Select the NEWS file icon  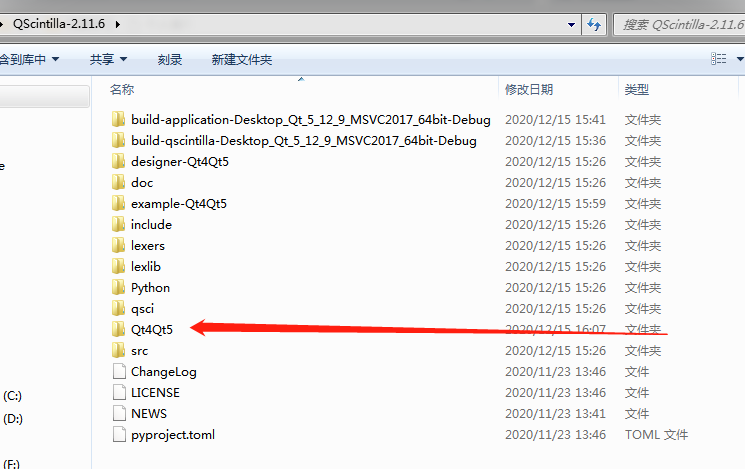tap(119, 413)
